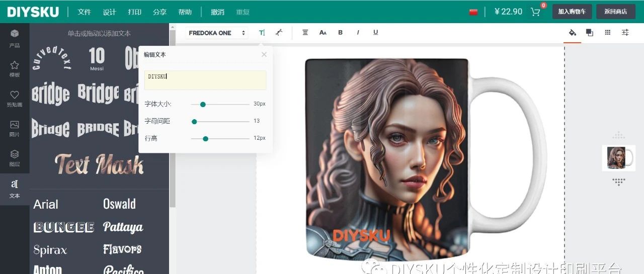Choose the Flavors font
Viewport: 644px width, 274px height.
tap(122, 249)
